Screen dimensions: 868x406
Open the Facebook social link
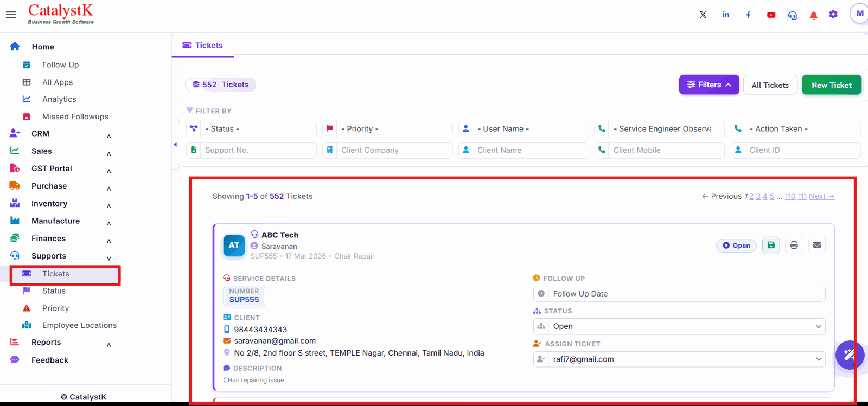click(x=748, y=15)
